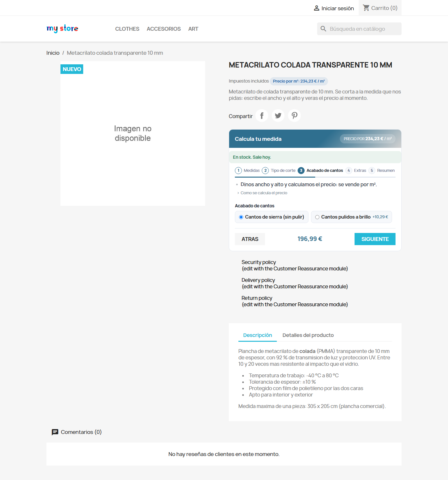Focus the Búsqueda en catálogo field
The height and width of the screenshot is (480, 448).
[359, 29]
